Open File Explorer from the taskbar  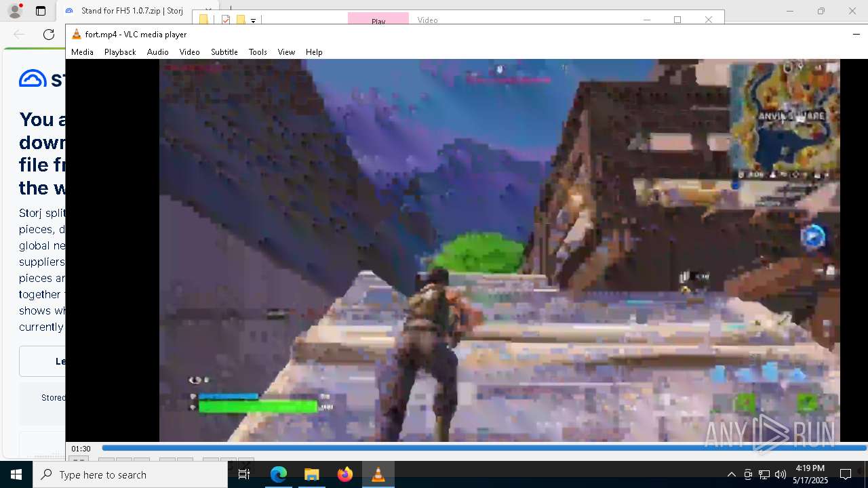tap(311, 474)
